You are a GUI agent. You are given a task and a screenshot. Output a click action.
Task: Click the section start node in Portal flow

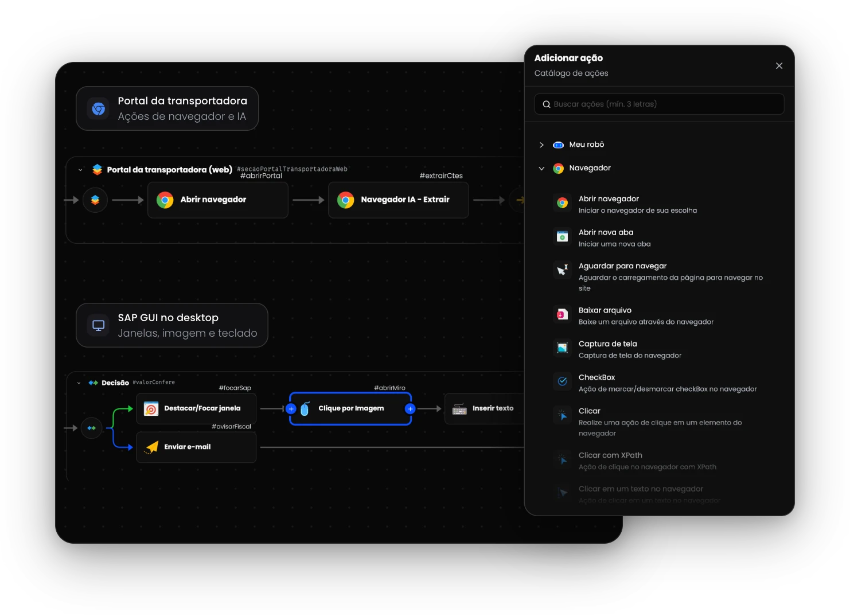[95, 200]
